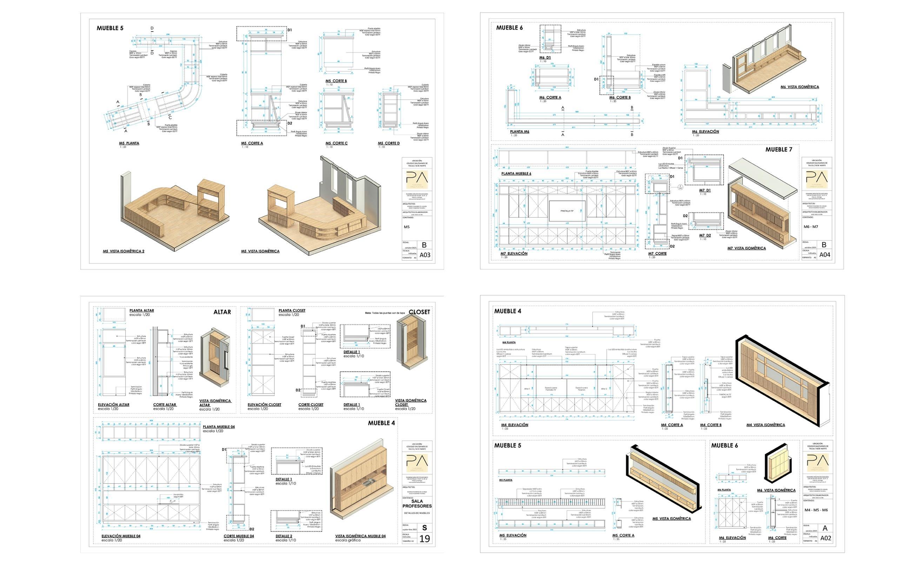Click the PA logo on sheet A03

[x=417, y=179]
